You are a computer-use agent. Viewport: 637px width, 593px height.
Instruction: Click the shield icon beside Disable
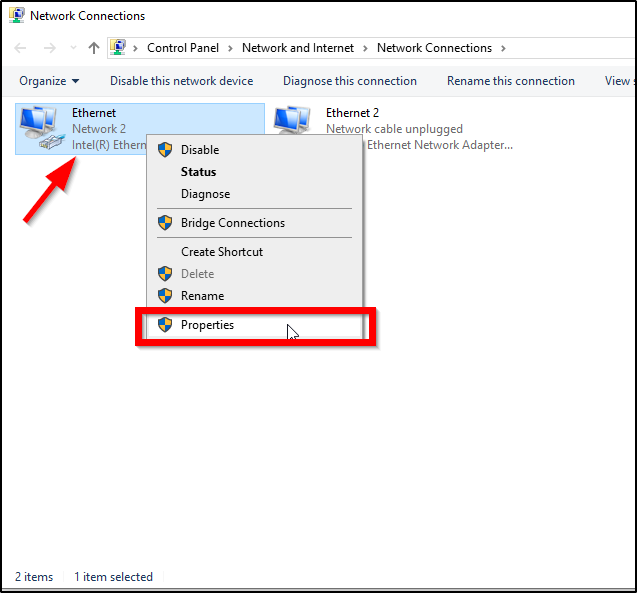click(x=165, y=150)
